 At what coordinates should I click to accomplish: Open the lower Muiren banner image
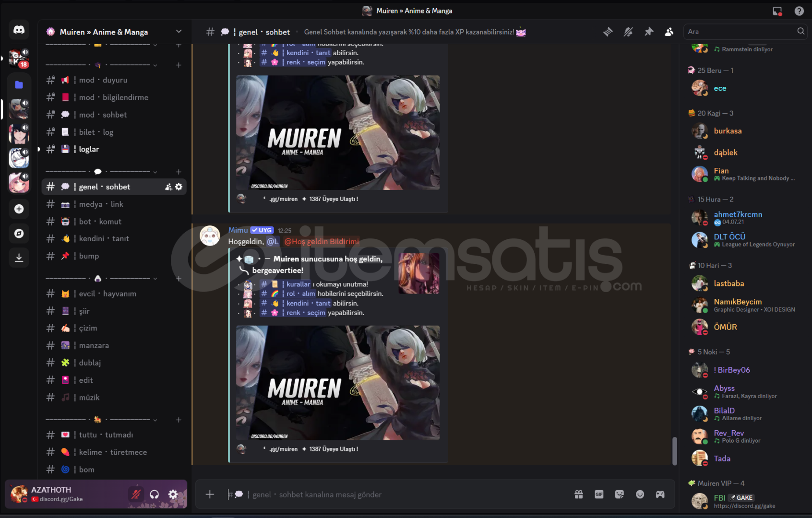coord(338,383)
